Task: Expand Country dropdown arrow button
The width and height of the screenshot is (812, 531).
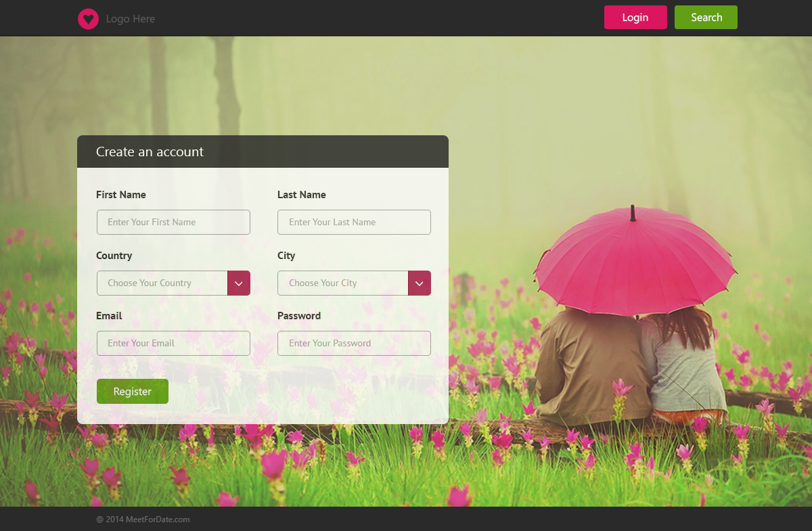Action: click(x=239, y=283)
